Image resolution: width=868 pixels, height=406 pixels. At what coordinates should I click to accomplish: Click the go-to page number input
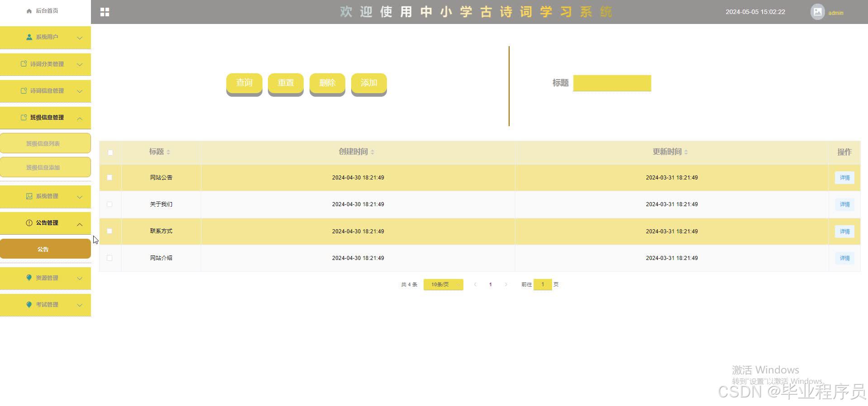coord(543,284)
